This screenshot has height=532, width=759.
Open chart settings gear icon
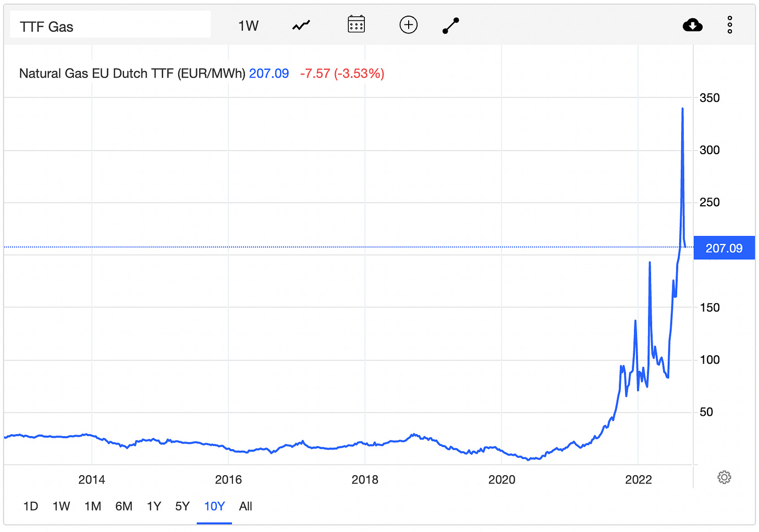coord(724,477)
